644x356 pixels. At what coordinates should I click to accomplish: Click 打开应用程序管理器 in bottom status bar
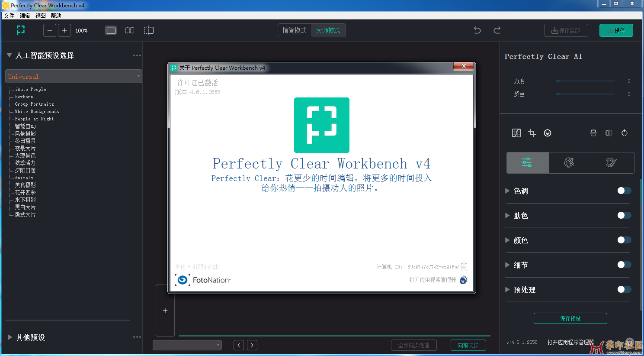point(570,342)
